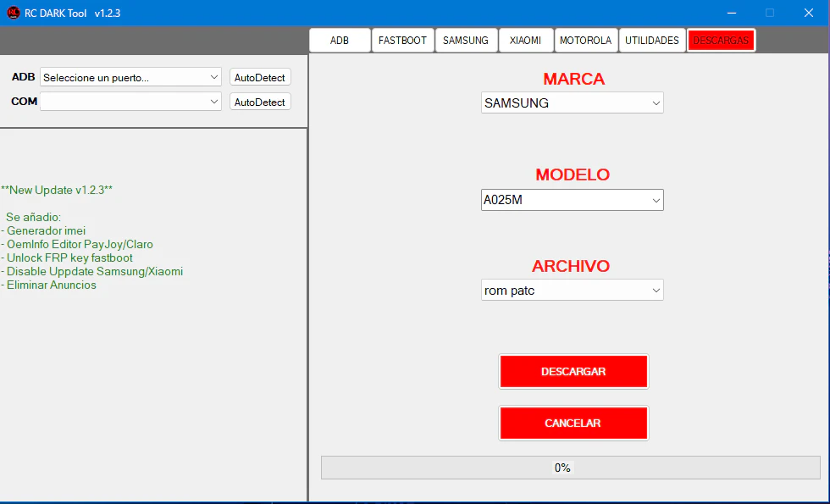Screen dimensions: 830x504
Task: Open the MARCA dropdown showing SAMSUNG
Action: (x=573, y=102)
